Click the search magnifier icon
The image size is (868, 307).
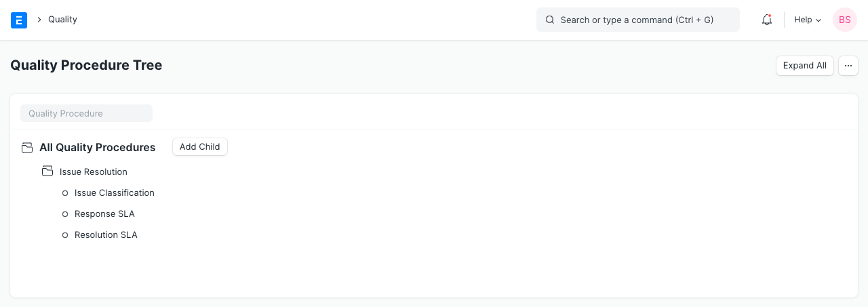click(550, 20)
